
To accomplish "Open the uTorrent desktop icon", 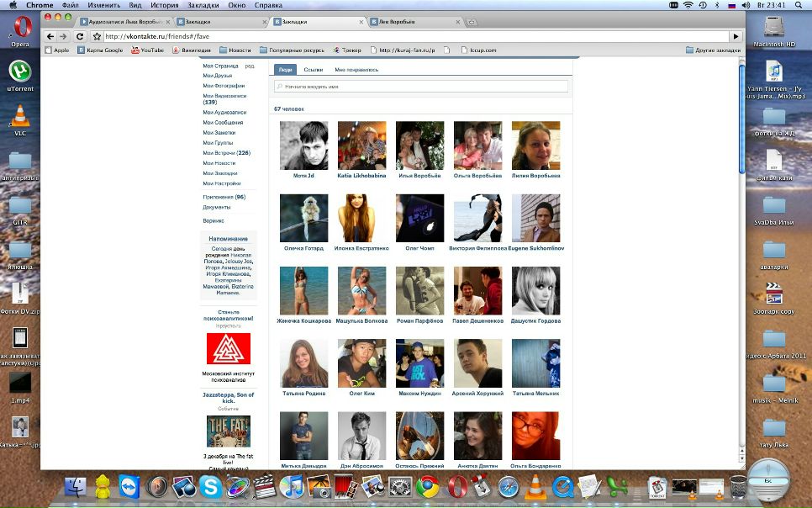I will pyautogui.click(x=20, y=71).
